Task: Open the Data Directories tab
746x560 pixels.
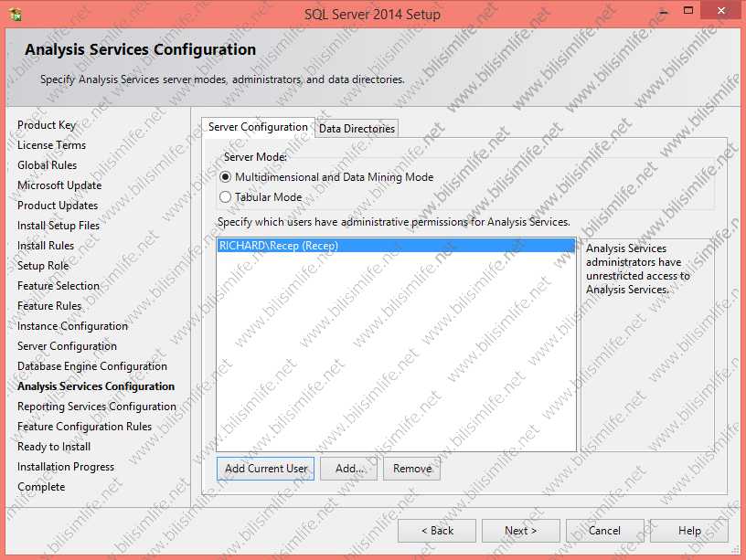Action: [x=357, y=129]
